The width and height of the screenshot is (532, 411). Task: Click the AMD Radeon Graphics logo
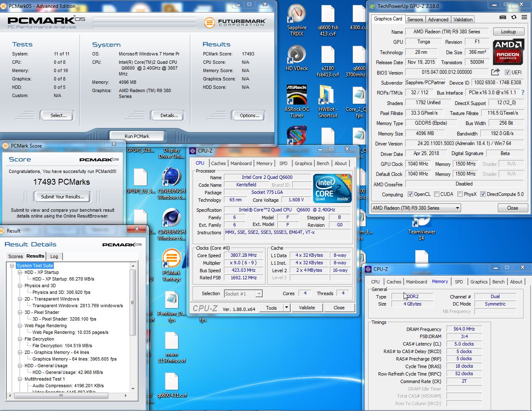(x=508, y=52)
